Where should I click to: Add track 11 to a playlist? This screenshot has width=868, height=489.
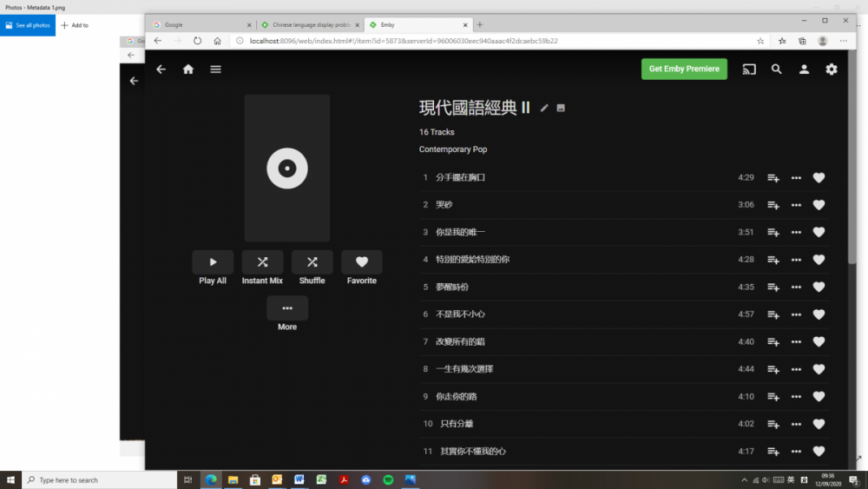pyautogui.click(x=773, y=452)
